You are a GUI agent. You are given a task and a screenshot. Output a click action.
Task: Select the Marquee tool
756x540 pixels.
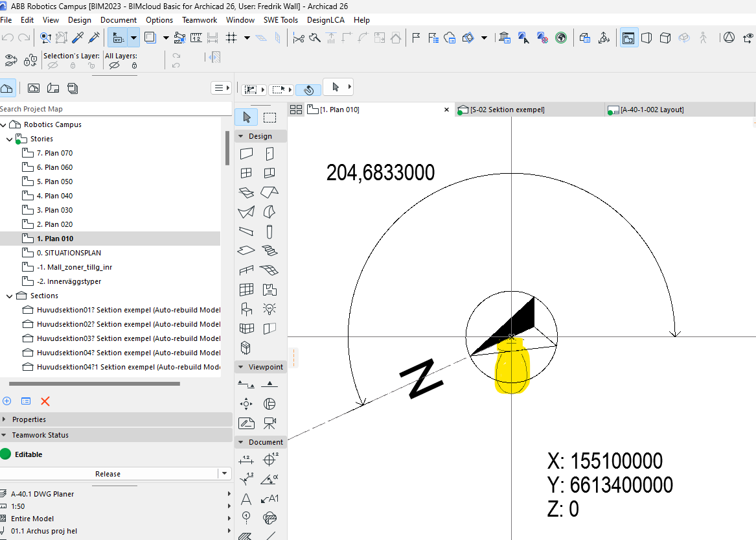(270, 117)
